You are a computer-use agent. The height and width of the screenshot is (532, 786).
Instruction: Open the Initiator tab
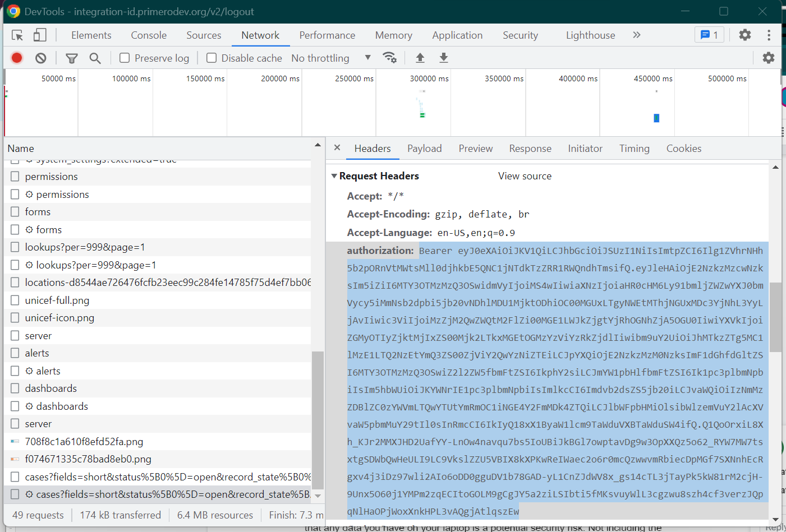[x=585, y=149]
